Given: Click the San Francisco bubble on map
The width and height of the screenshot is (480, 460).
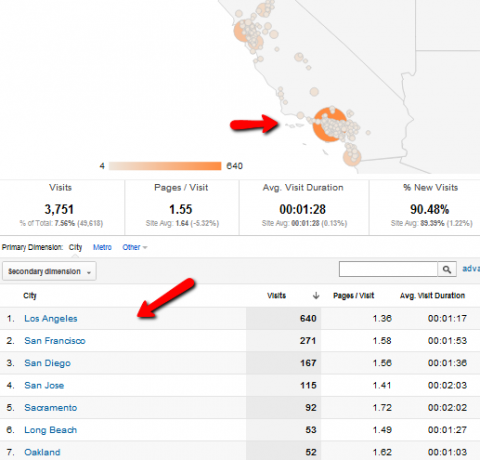Looking at the screenshot, I should coord(241,31).
